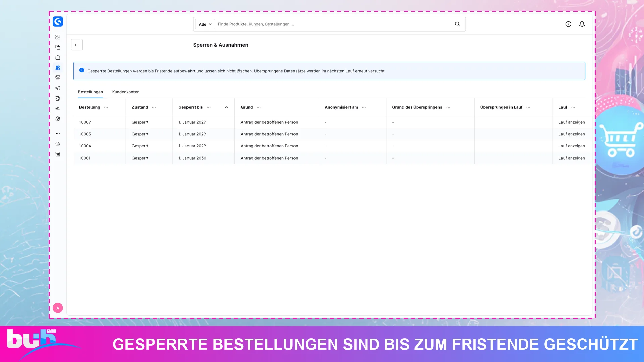Screen dimensions: 644x362
Task: Click the date 1. Januar 2030
Action: point(192,158)
